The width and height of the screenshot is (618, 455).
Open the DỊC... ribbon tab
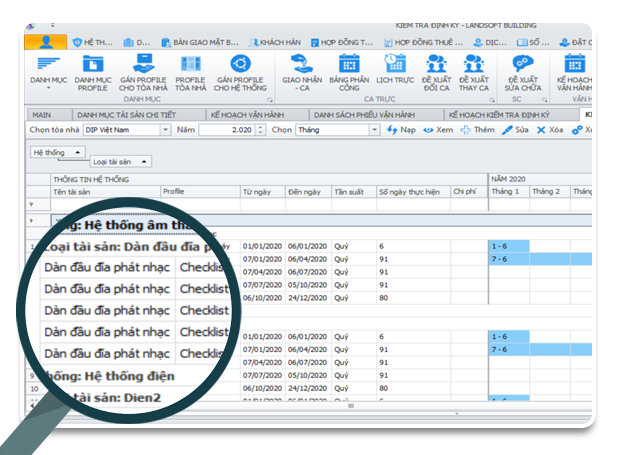(490, 42)
